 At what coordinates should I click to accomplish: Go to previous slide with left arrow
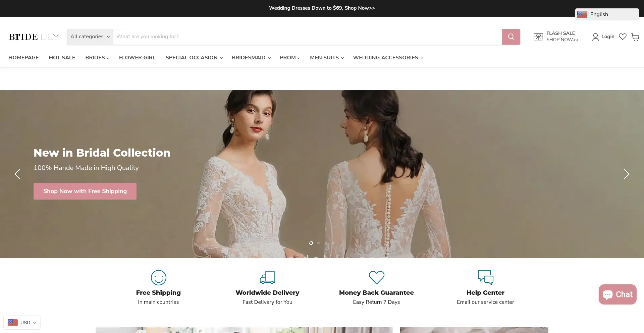[17, 174]
